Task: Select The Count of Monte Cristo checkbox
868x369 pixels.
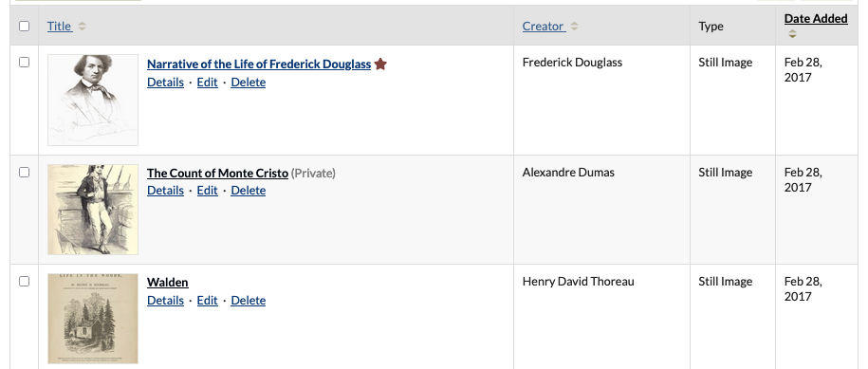Action: click(25, 173)
